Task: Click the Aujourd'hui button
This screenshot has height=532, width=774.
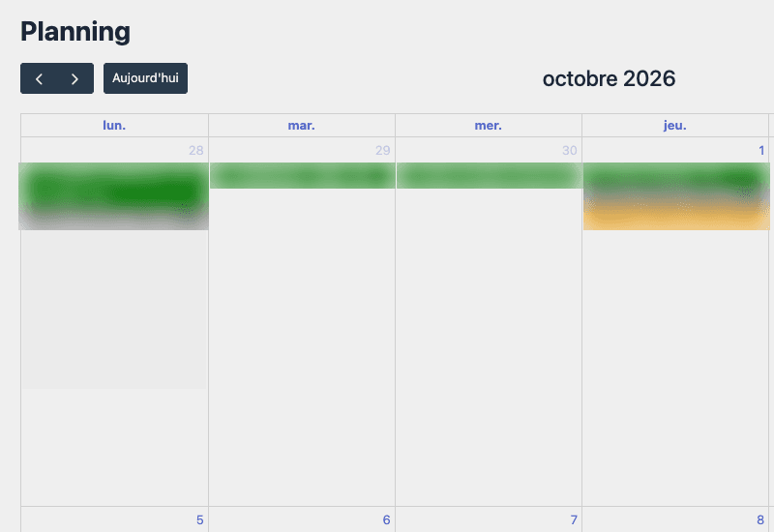Action: click(x=146, y=78)
